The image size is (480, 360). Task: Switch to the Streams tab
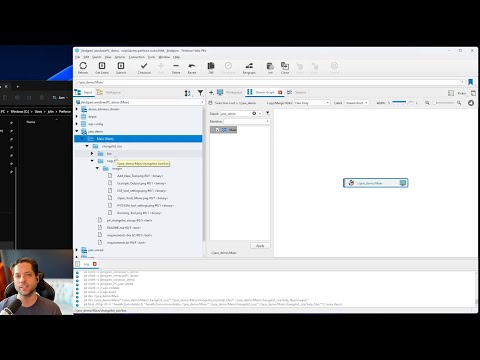point(297,92)
